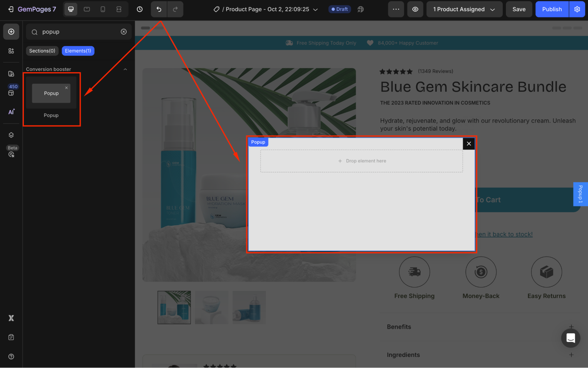
Task: Select the Popup element thumbnail
Action: [51, 93]
